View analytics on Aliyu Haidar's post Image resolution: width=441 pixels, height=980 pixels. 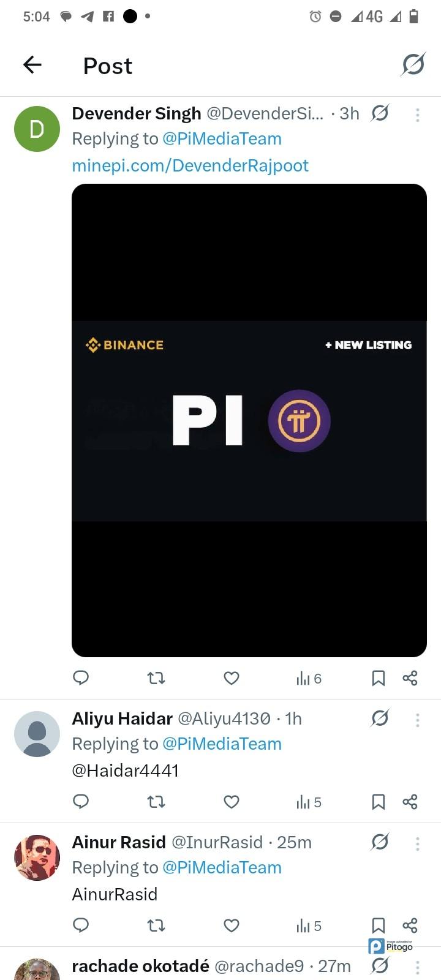(309, 802)
